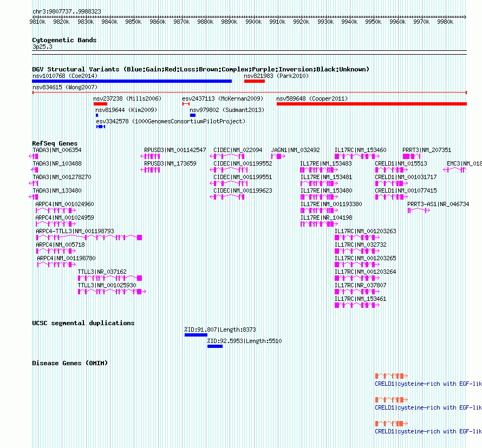The width and height of the screenshot is (482, 448).
Task: Open transcript label CRELD1|NM_001077415
Action: (x=406, y=190)
